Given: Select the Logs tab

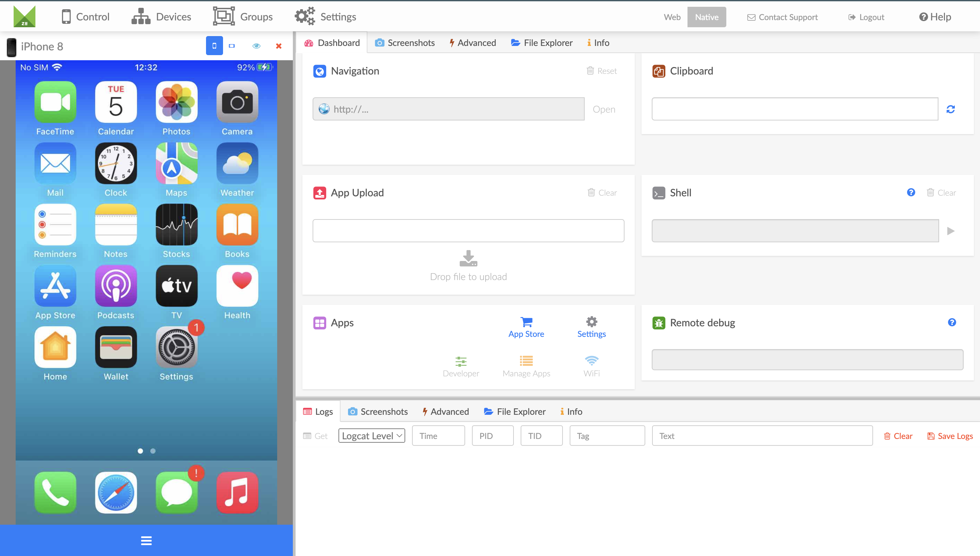Looking at the screenshot, I should pyautogui.click(x=318, y=411).
